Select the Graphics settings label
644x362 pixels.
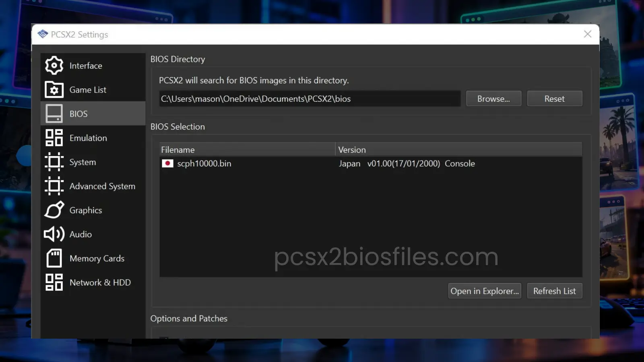coord(86,210)
